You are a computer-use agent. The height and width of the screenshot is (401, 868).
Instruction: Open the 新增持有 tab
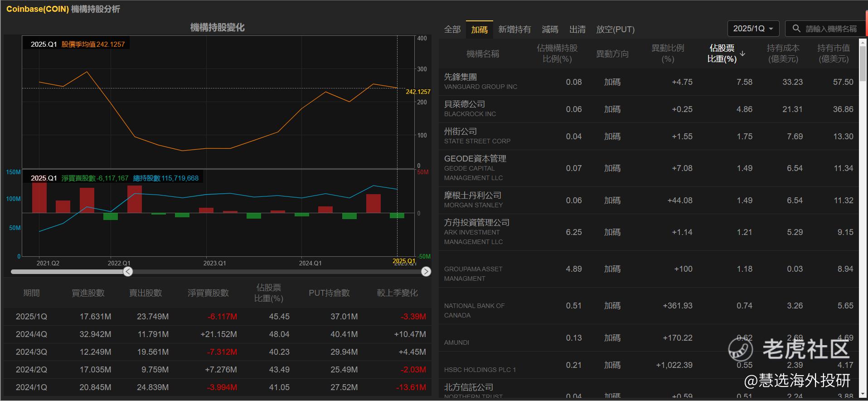514,29
